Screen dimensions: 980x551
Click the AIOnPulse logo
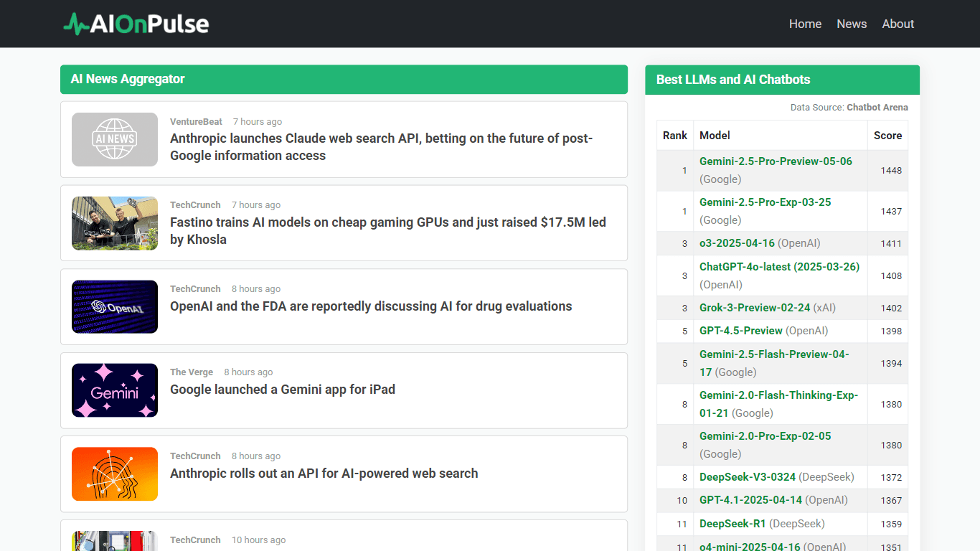136,24
